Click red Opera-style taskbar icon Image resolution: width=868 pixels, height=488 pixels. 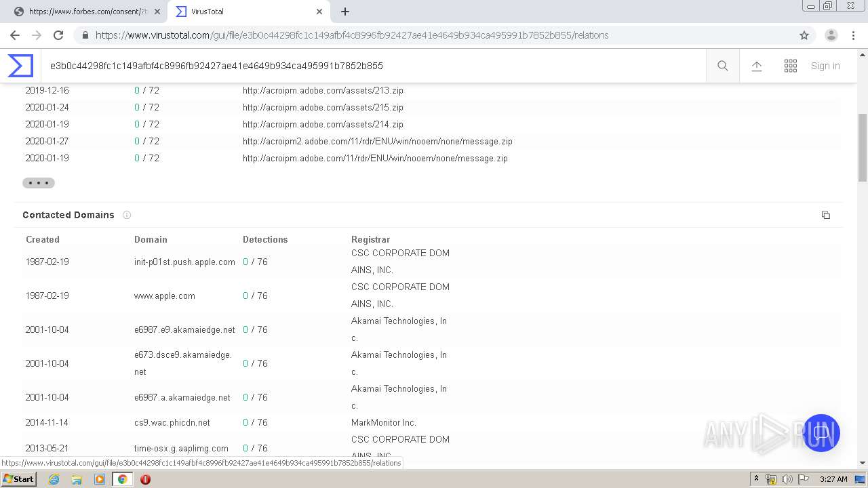click(x=145, y=479)
